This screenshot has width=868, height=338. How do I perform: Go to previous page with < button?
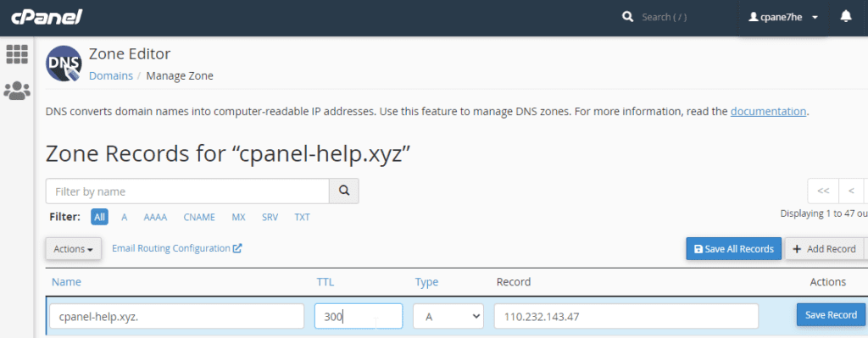(x=851, y=191)
